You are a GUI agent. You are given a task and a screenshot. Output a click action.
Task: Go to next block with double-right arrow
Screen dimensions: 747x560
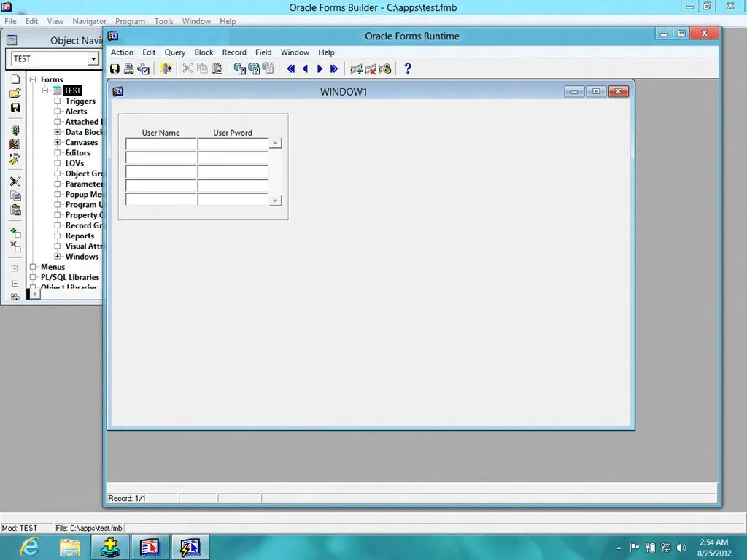(x=334, y=69)
